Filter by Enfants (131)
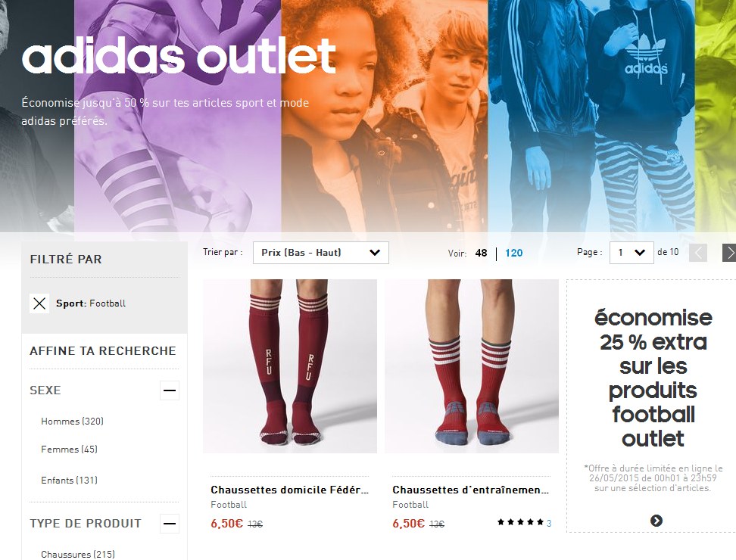The width and height of the screenshot is (736, 560). tap(70, 481)
